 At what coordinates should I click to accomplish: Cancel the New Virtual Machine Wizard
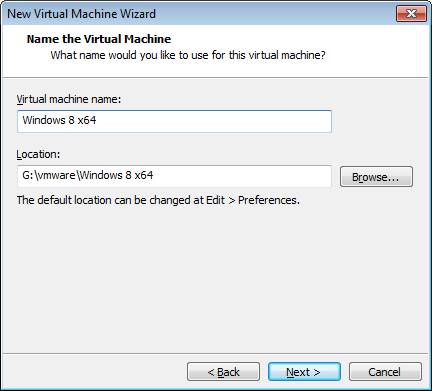pos(385,372)
